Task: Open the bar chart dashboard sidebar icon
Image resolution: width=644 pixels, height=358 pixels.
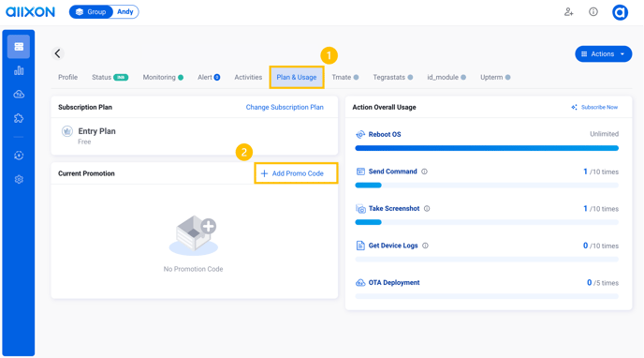Action: point(19,70)
